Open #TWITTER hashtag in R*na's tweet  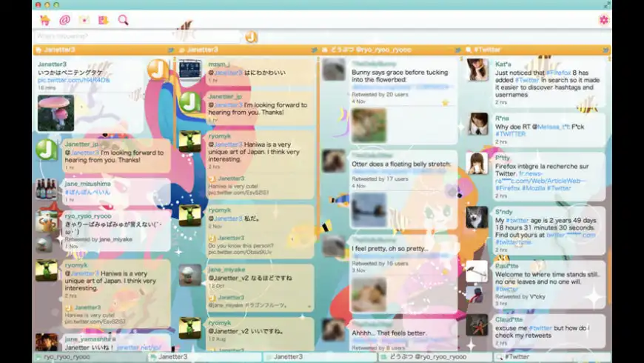click(511, 134)
